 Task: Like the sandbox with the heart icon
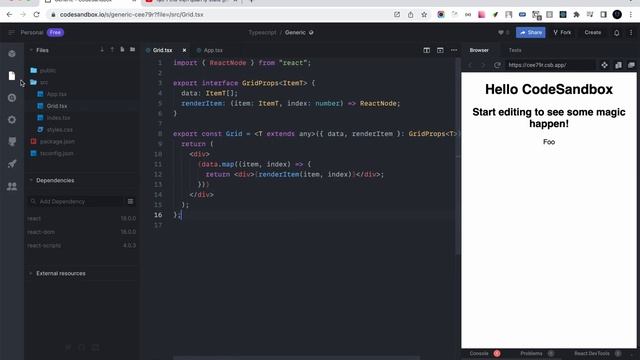pyautogui.click(x=501, y=33)
